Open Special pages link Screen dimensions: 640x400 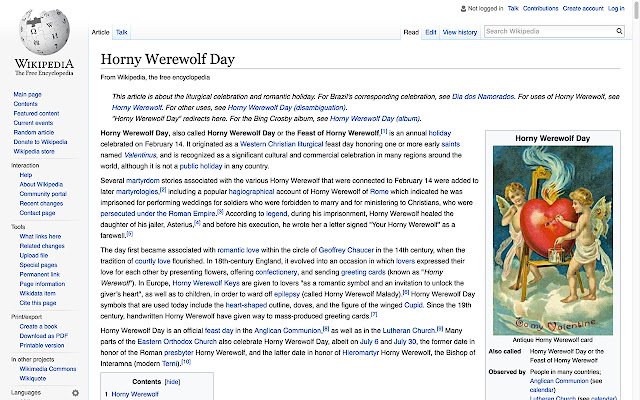38,265
